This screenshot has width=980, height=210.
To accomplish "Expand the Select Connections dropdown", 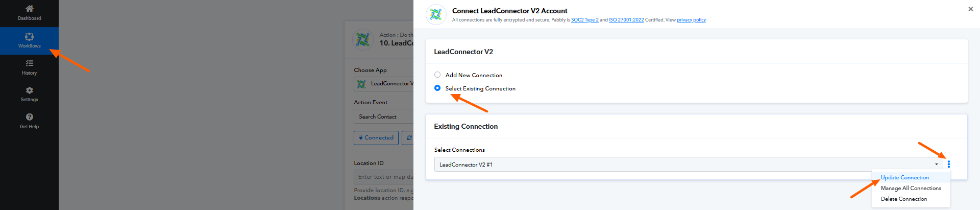I will pyautogui.click(x=689, y=164).
